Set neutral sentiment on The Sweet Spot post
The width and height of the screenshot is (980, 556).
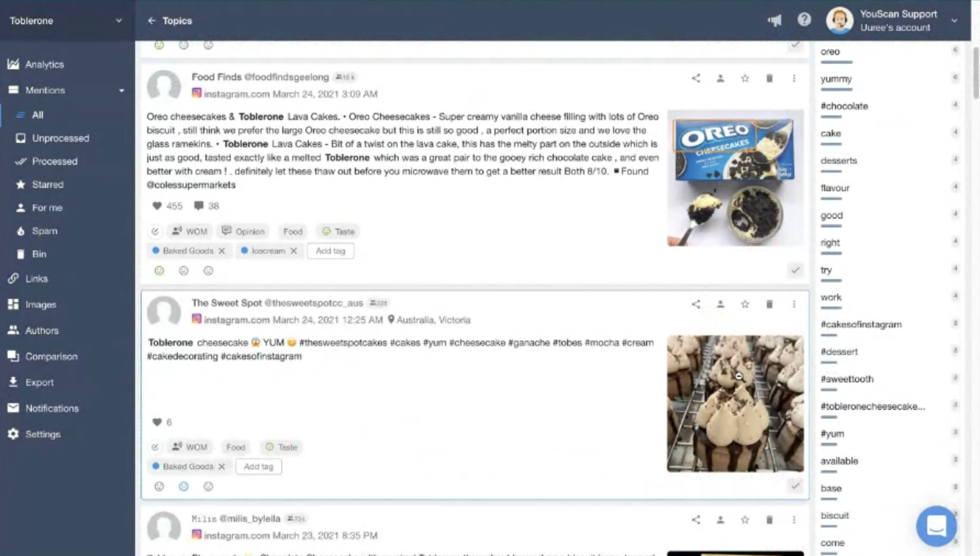[183, 486]
